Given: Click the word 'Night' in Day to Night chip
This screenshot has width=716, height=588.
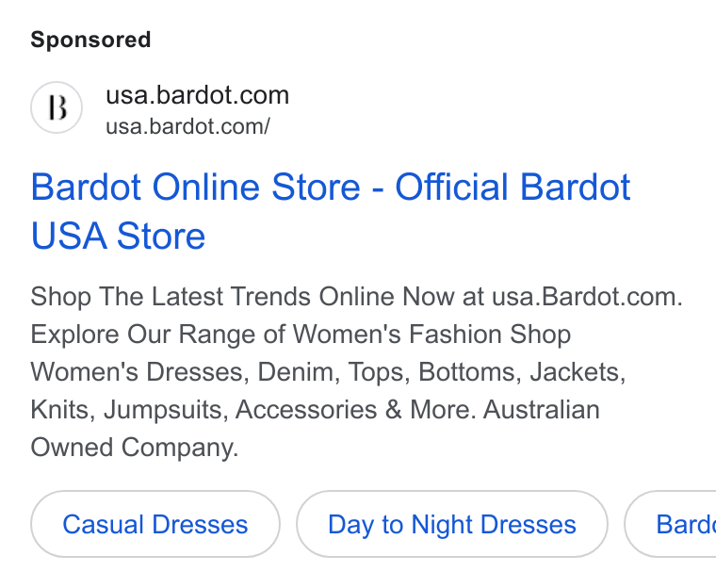Looking at the screenshot, I should (442, 525).
